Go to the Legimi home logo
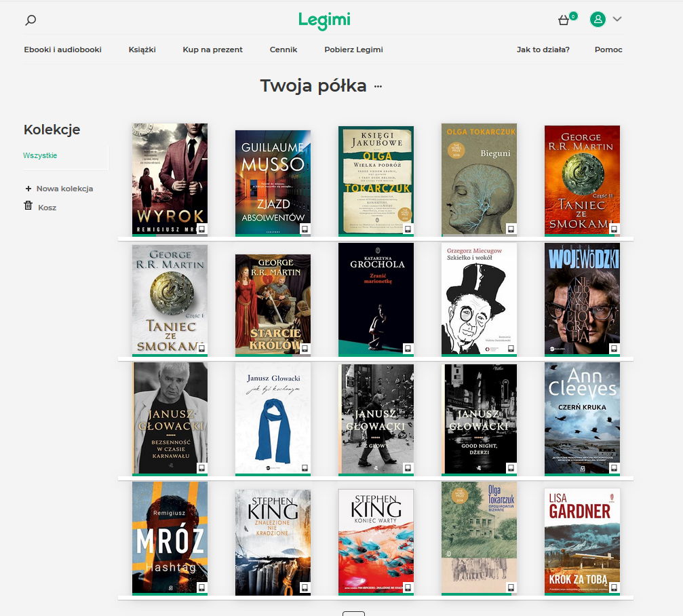The width and height of the screenshot is (683, 616). tap(324, 20)
